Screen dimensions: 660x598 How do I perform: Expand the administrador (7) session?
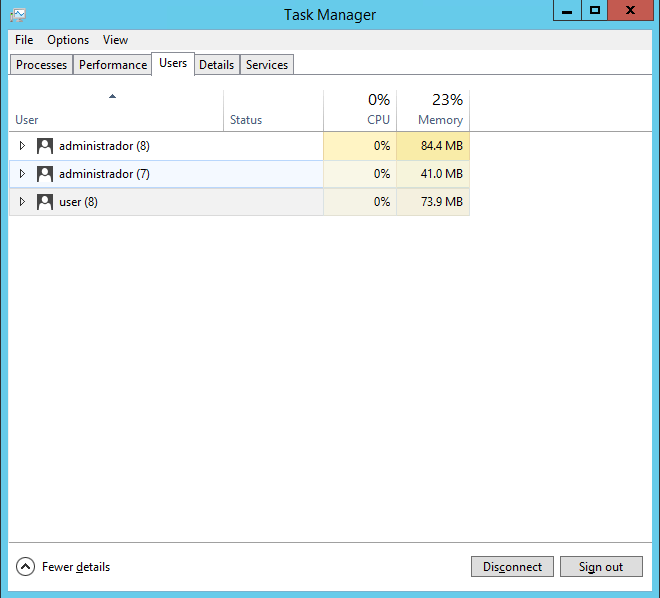coord(22,173)
